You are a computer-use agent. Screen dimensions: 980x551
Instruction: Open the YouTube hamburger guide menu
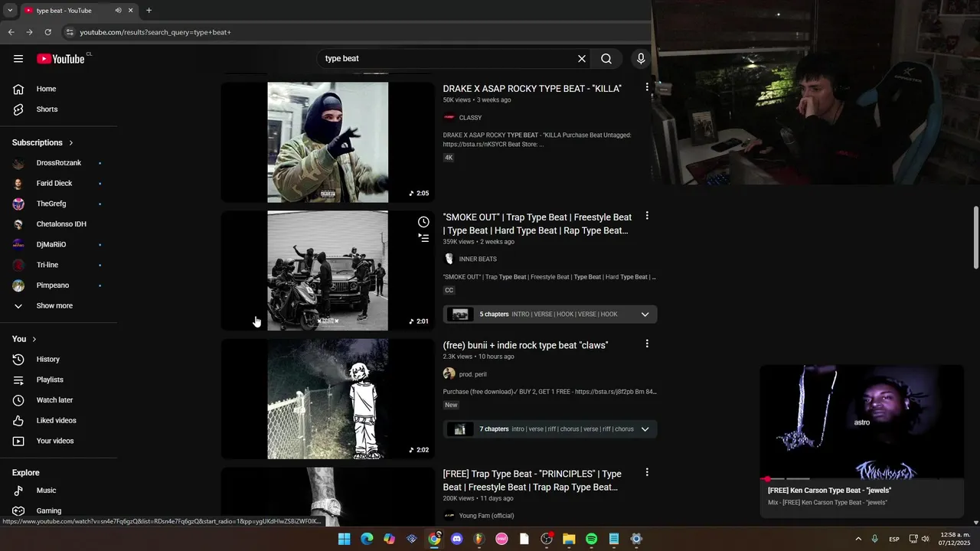pyautogui.click(x=18, y=59)
